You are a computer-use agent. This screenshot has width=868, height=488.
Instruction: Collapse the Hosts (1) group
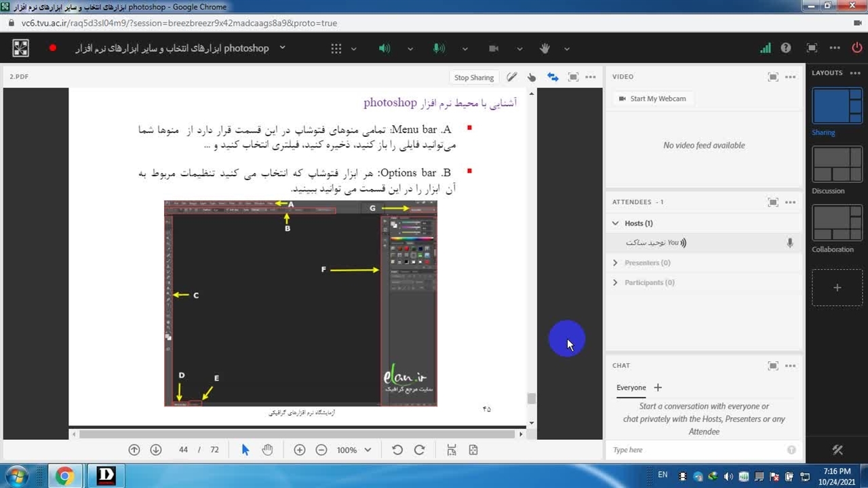pyautogui.click(x=616, y=223)
